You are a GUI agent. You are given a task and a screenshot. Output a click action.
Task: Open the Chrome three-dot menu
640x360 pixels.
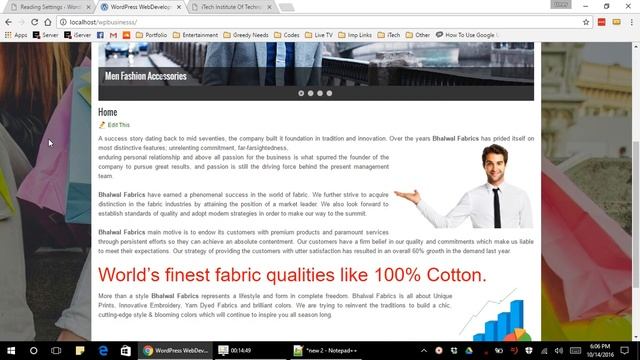coord(631,22)
